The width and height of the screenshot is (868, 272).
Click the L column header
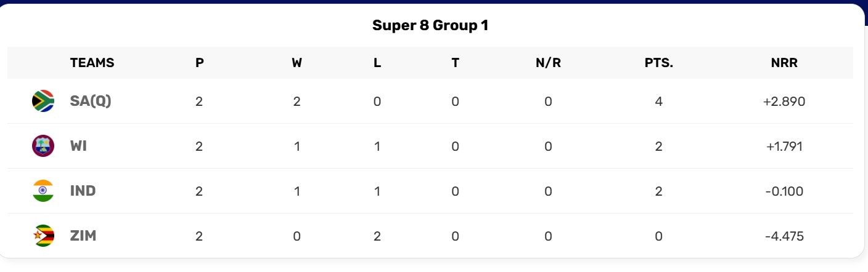[377, 63]
